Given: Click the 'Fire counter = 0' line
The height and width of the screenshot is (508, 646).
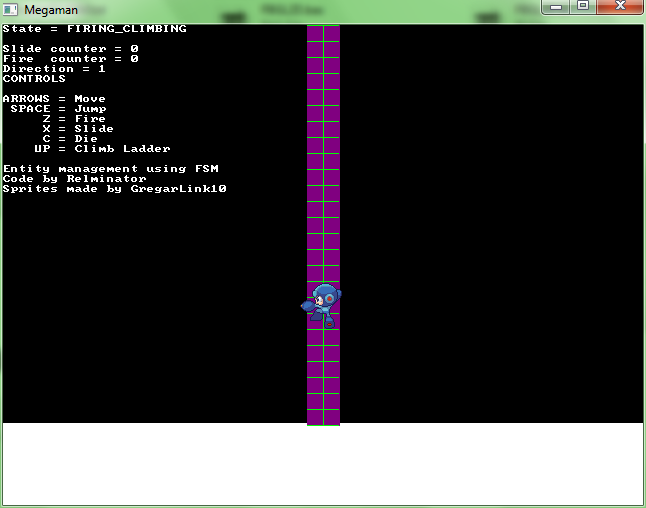Looking at the screenshot, I should pos(70,59).
